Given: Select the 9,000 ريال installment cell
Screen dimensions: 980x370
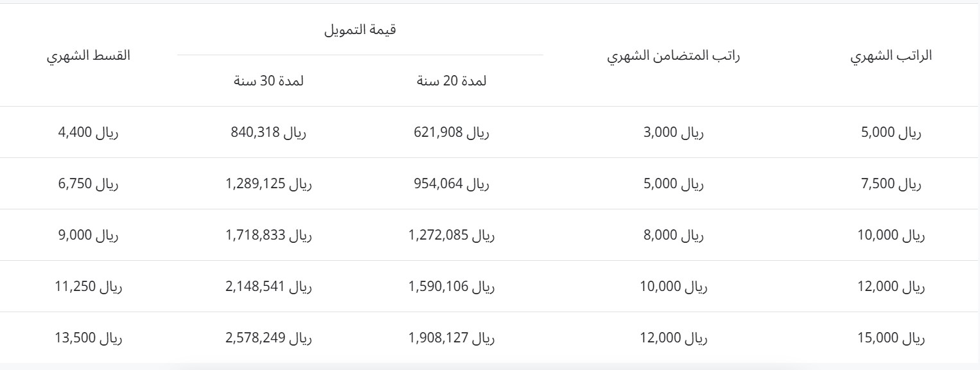Looking at the screenshot, I should point(88,235).
